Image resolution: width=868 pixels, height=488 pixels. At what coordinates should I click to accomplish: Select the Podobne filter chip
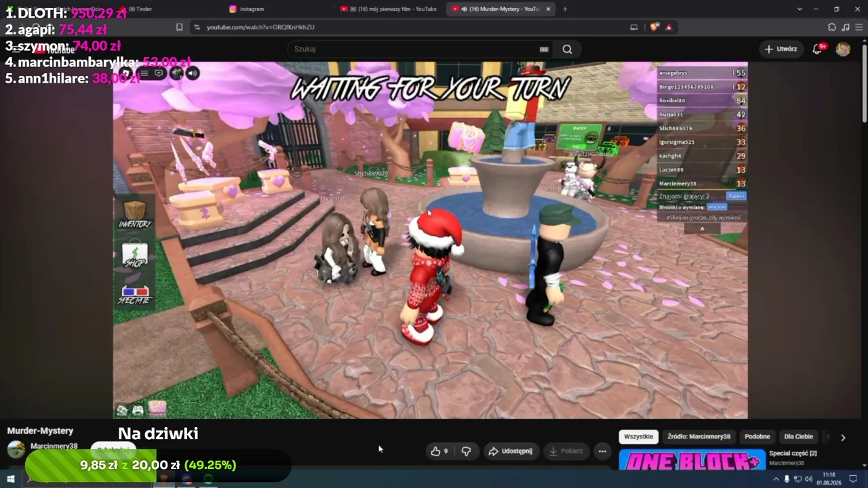757,436
